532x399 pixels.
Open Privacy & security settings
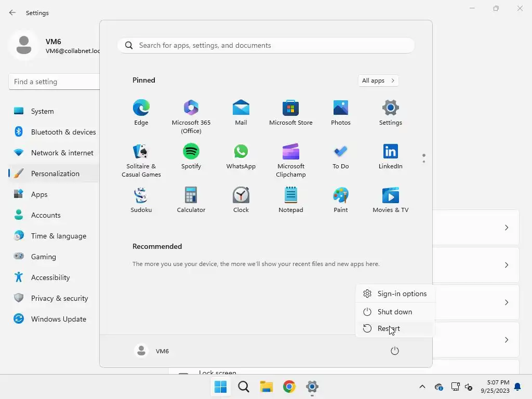pos(54,298)
